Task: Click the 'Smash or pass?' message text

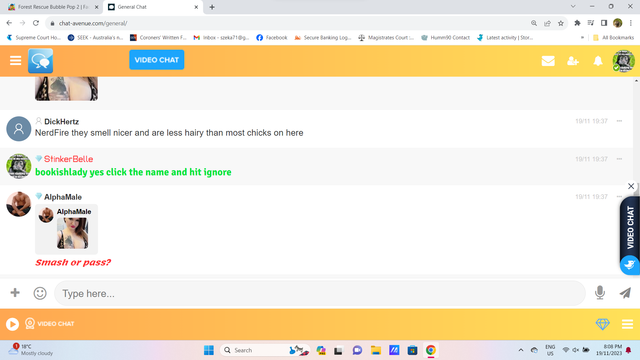Action: tap(73, 262)
